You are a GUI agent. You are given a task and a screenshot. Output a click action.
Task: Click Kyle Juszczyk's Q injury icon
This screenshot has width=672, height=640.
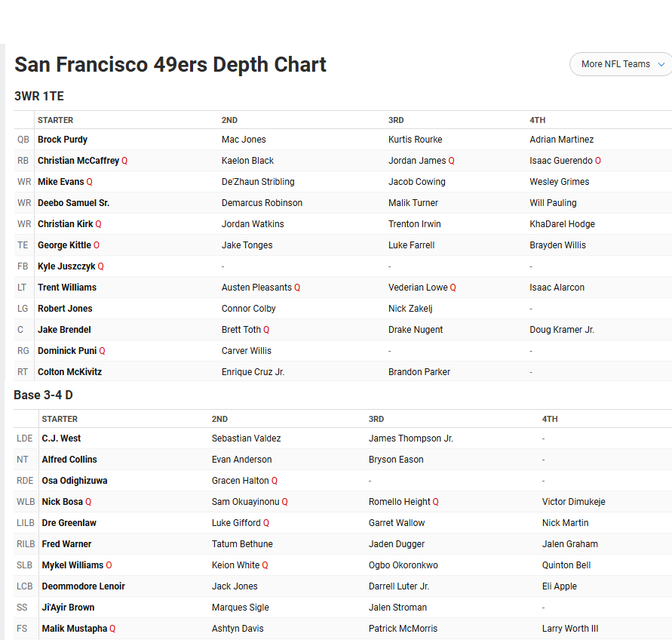[101, 266]
